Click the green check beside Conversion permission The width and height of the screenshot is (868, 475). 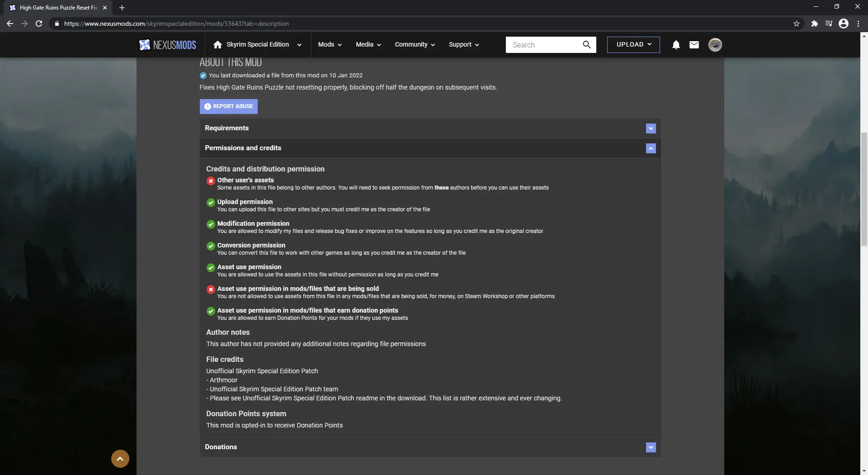click(x=211, y=246)
